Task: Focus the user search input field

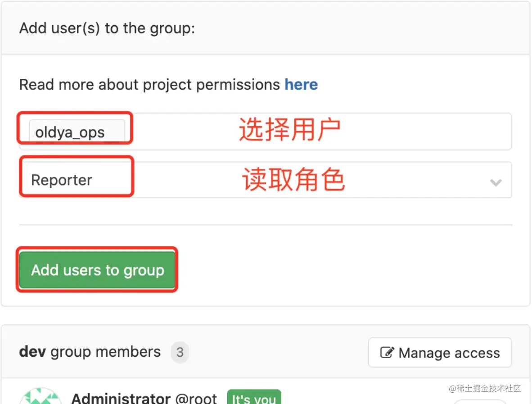Action: click(315, 132)
